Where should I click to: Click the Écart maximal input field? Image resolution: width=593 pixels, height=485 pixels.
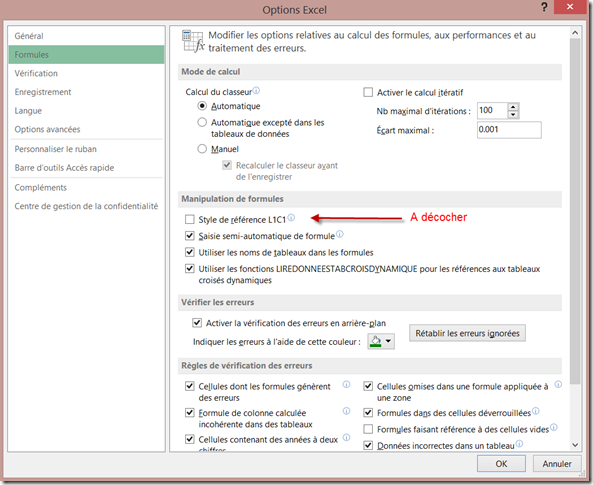click(x=509, y=130)
